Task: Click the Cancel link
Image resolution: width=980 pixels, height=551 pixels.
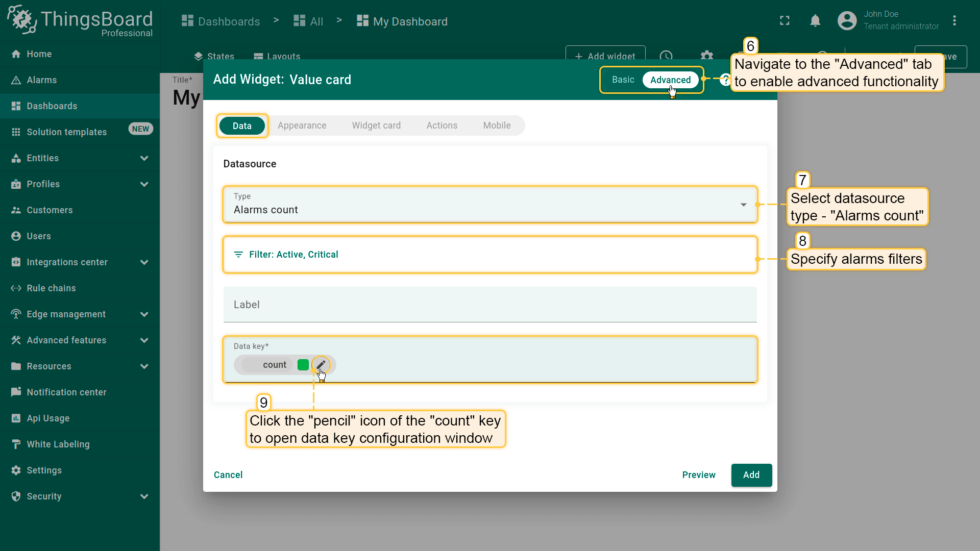Action: [x=228, y=475]
